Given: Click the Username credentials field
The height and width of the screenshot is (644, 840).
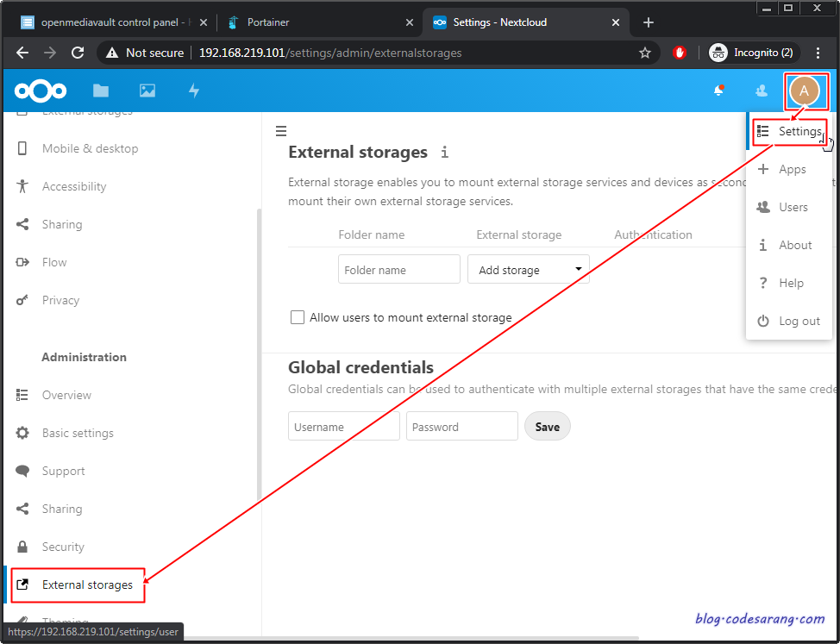Looking at the screenshot, I should tap(344, 426).
